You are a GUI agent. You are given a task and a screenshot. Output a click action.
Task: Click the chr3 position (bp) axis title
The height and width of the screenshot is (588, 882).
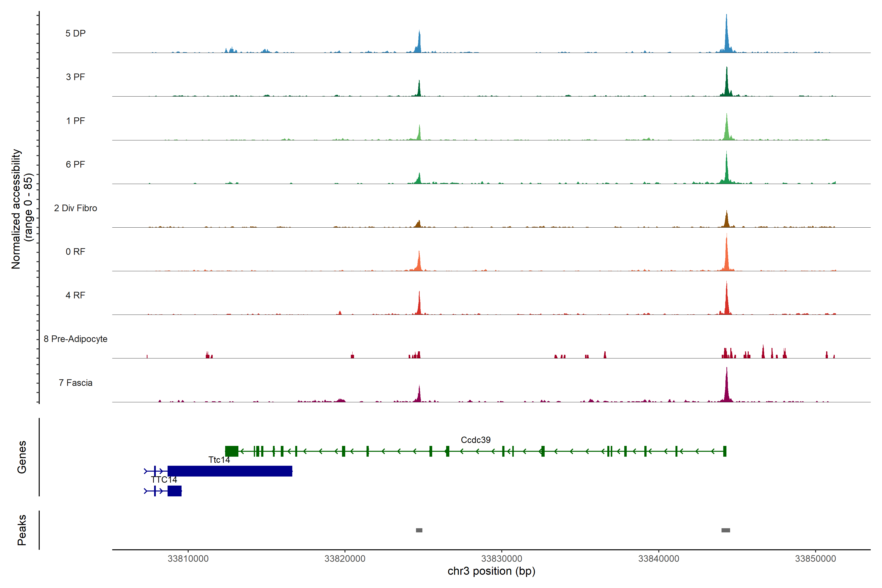[491, 571]
